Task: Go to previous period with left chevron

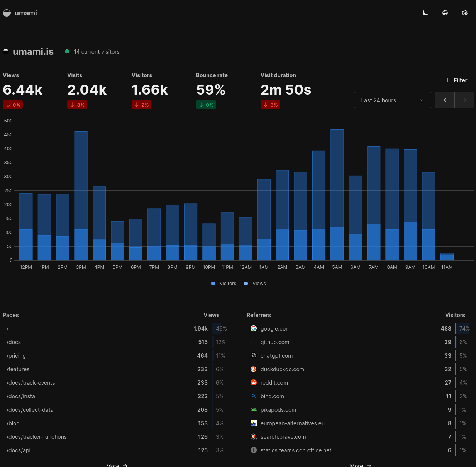Action: [x=445, y=100]
